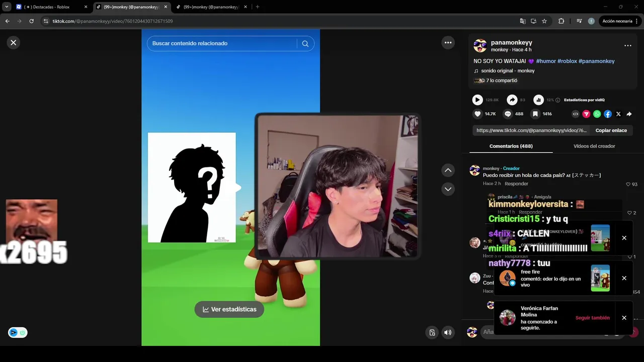Open Ver estadísticas button
Viewport: 644px width, 362px height.
click(x=229, y=309)
